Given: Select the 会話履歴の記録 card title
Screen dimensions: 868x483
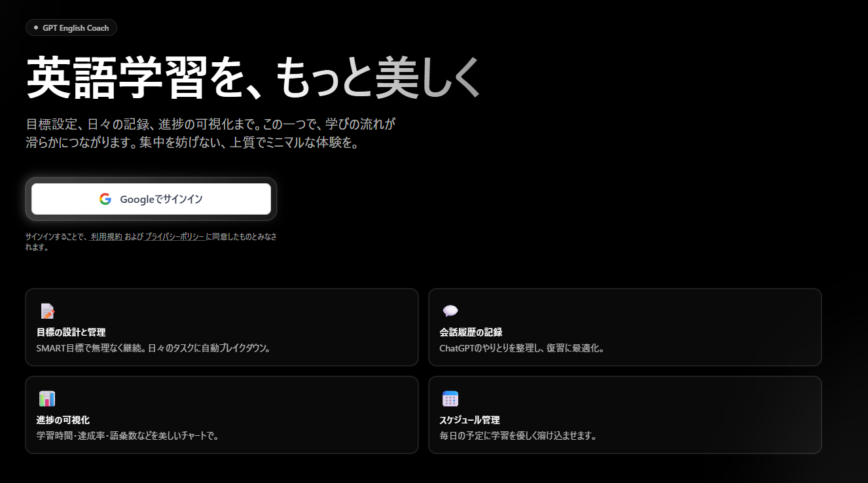Looking at the screenshot, I should [x=471, y=332].
